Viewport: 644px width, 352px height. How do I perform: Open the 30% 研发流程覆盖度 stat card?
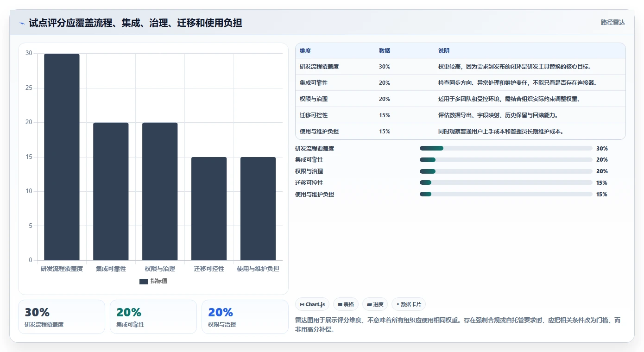[62, 317]
